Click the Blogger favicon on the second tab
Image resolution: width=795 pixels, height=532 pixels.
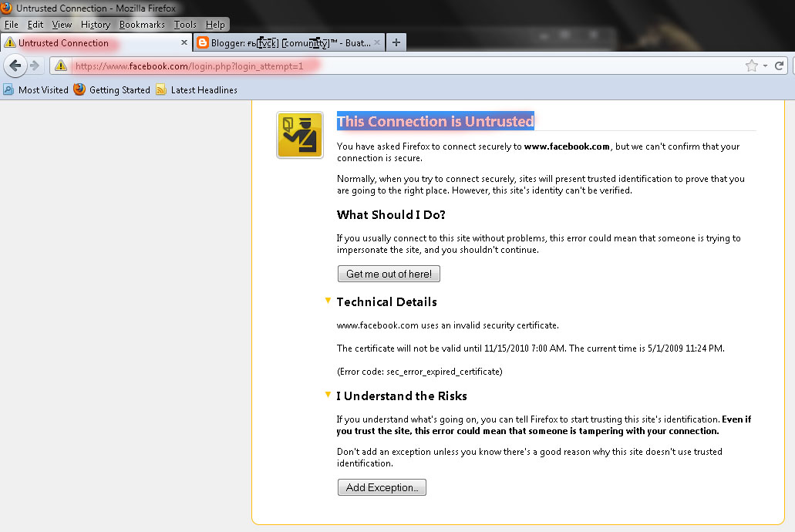(x=201, y=42)
